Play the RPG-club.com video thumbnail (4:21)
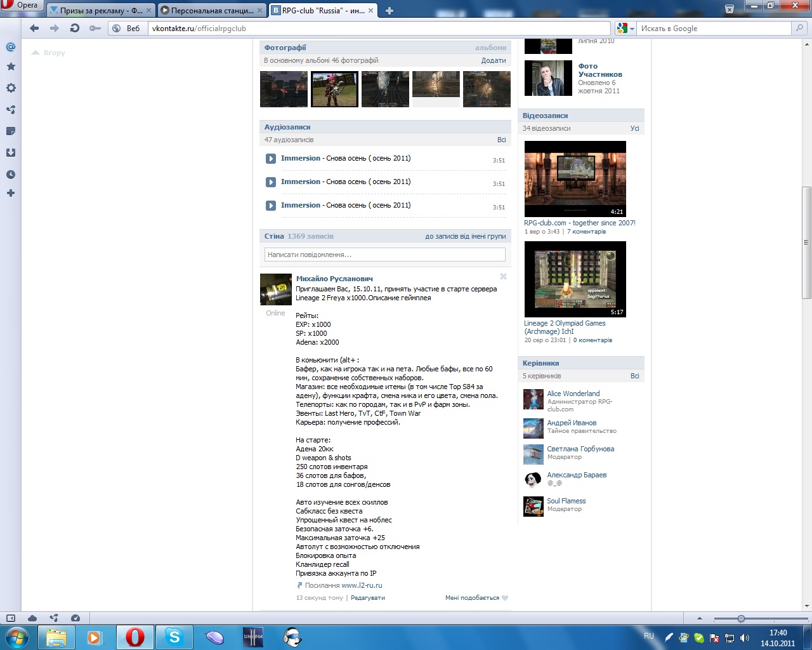This screenshot has width=812, height=650. pyautogui.click(x=575, y=179)
